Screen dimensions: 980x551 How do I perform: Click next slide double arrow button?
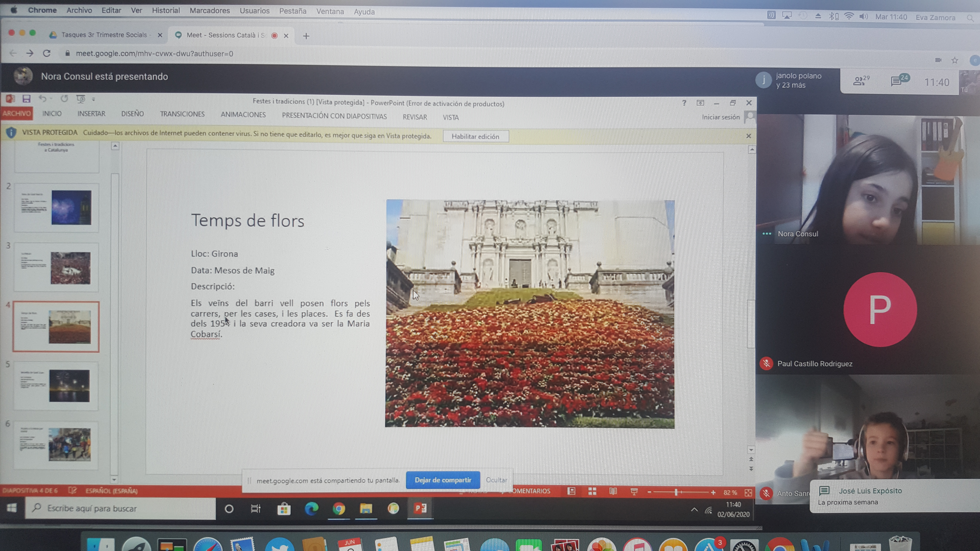coord(751,469)
